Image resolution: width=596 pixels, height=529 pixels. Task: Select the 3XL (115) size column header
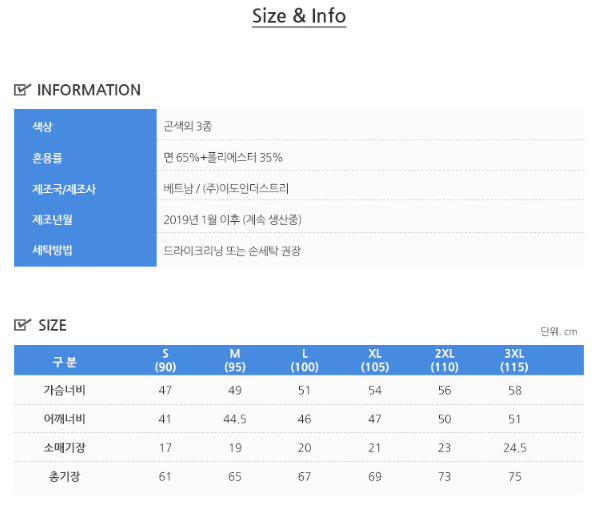point(514,360)
